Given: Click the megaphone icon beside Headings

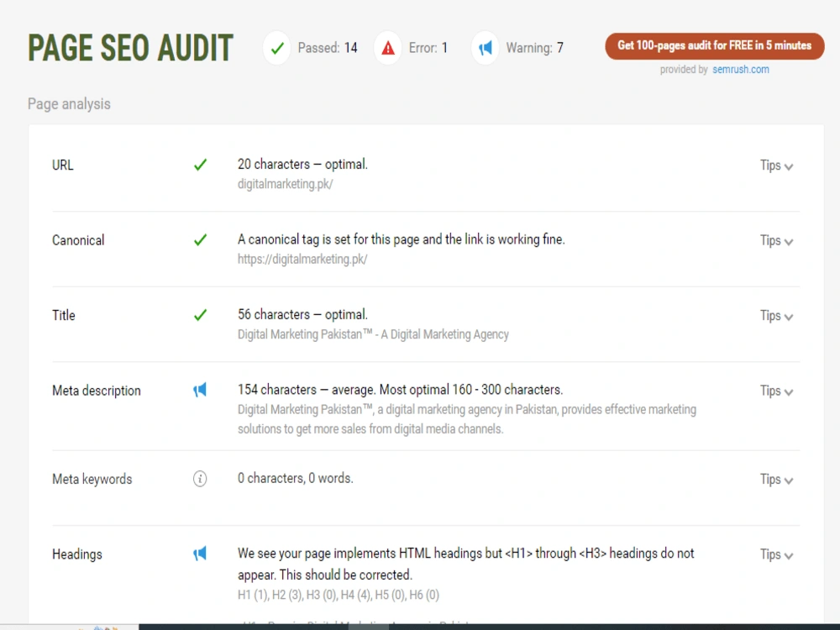Looking at the screenshot, I should click(200, 554).
